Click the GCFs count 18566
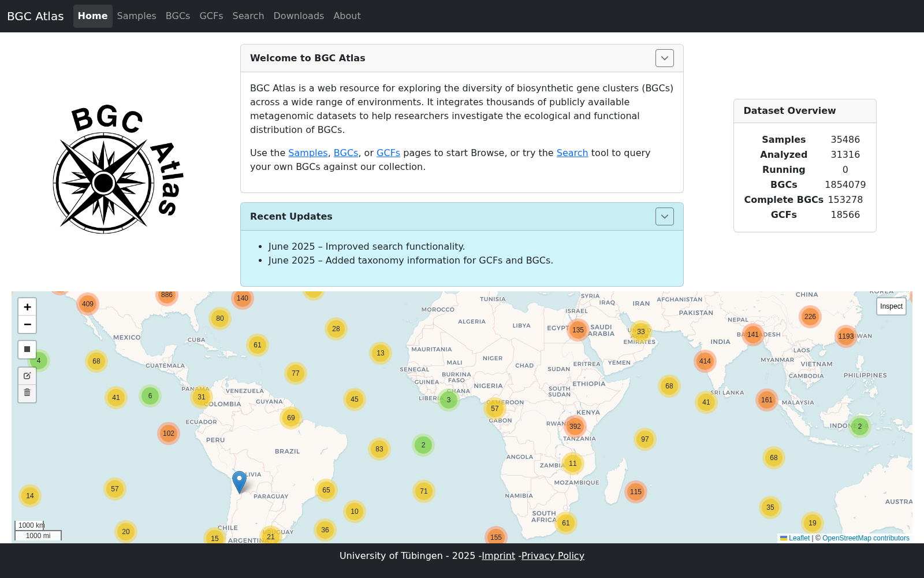 [845, 215]
